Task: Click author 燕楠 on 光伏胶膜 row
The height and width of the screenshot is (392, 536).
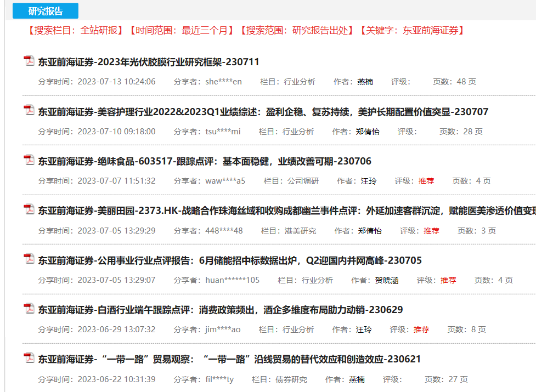Action: (x=365, y=82)
